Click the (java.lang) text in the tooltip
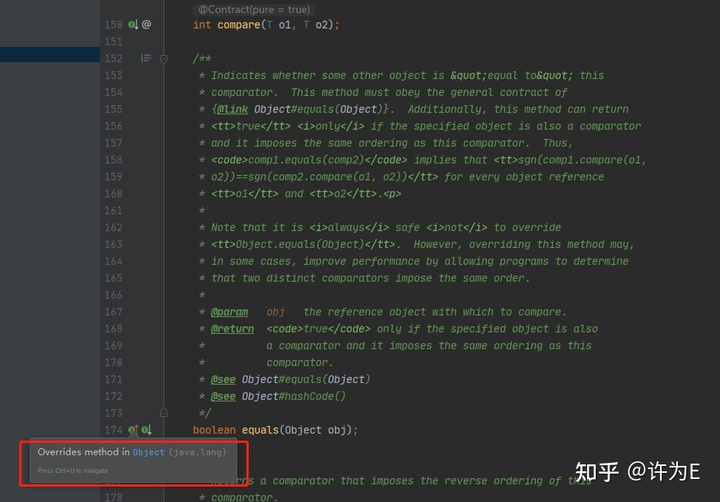Viewport: 720px width, 502px height. click(197, 452)
